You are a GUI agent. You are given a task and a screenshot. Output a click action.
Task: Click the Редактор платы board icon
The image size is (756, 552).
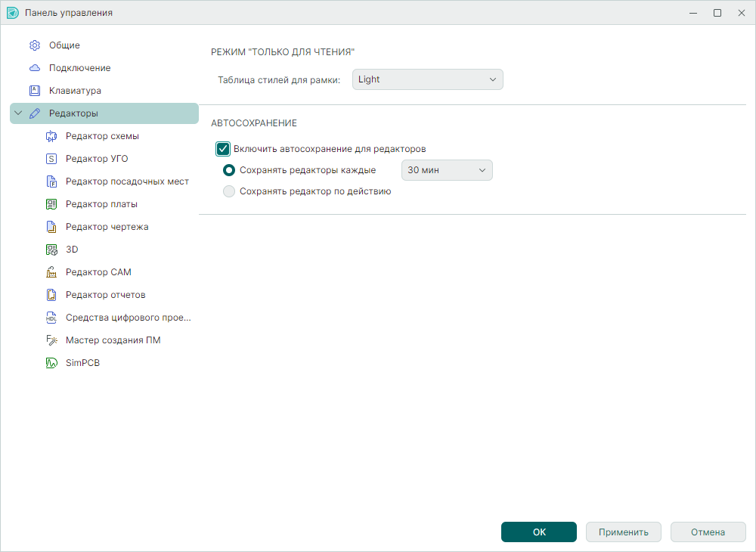[51, 204]
